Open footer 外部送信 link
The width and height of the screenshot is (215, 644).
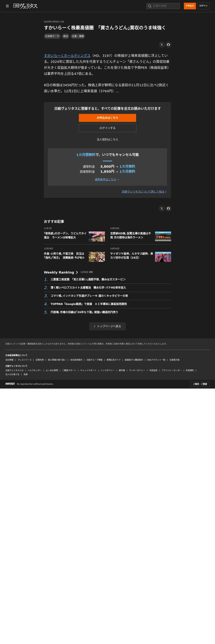[153, 370]
